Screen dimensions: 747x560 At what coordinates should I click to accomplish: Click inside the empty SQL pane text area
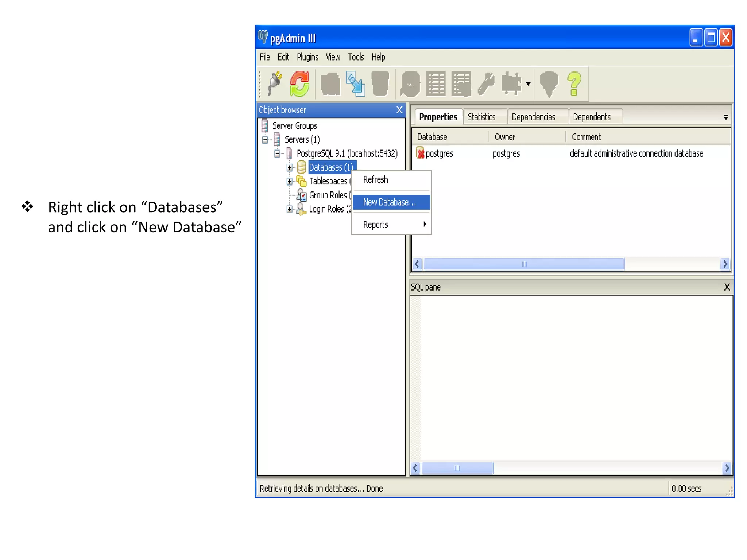pos(571,378)
